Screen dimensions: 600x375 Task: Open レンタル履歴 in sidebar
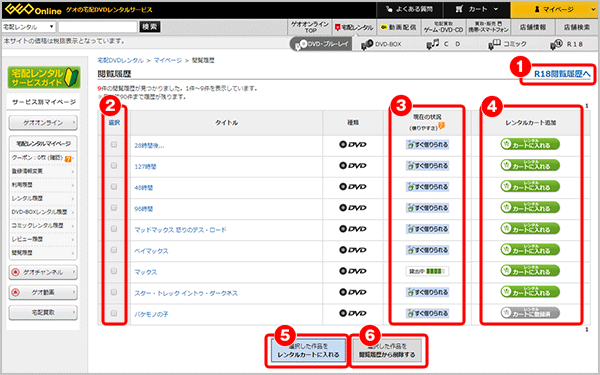[42, 198]
